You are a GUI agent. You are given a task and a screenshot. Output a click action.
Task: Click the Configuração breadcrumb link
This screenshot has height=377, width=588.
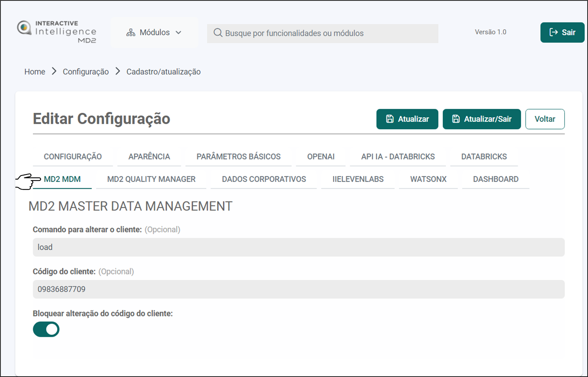click(x=86, y=72)
